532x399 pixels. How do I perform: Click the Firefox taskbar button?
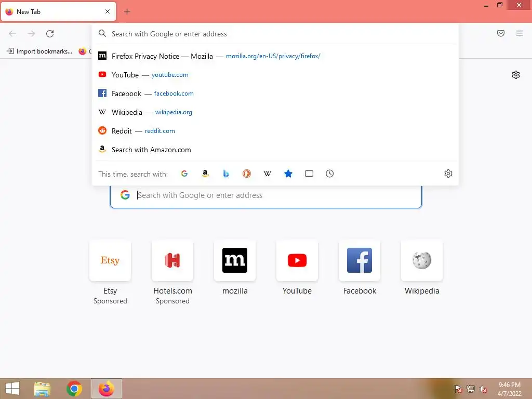(106, 389)
